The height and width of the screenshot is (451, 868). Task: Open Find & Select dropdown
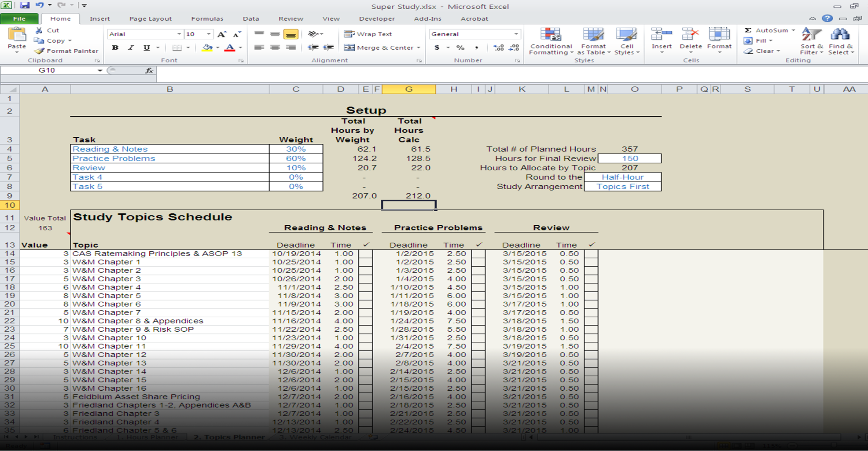point(841,41)
